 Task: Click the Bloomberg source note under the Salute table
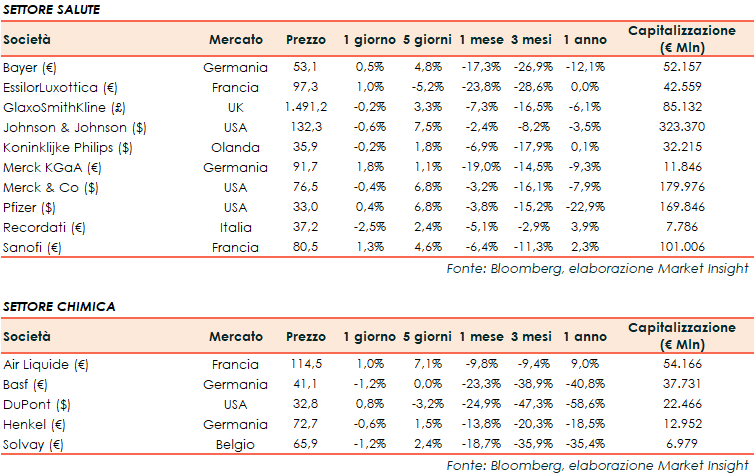pyautogui.click(x=597, y=270)
